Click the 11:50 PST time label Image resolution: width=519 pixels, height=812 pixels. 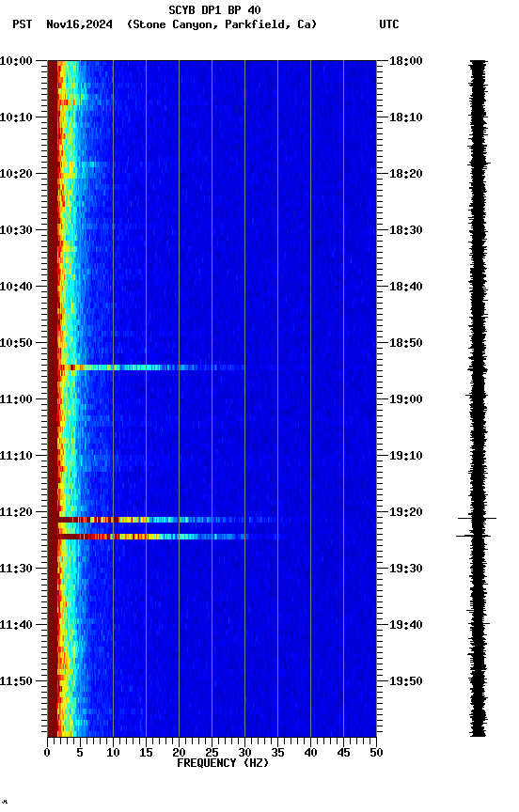[x=16, y=682]
